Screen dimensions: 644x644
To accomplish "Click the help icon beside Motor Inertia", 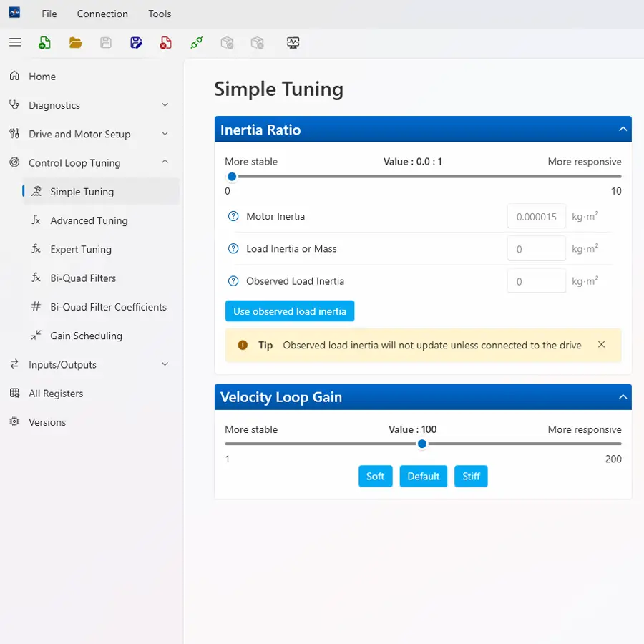I will [233, 217].
